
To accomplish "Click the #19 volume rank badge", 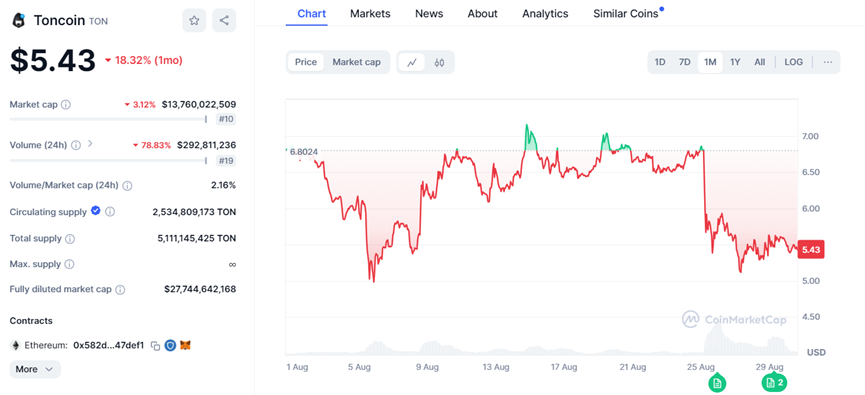I will pos(227,161).
